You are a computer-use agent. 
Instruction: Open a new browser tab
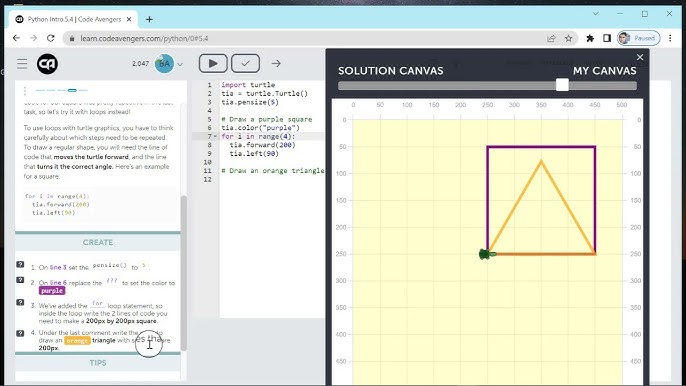tap(149, 19)
